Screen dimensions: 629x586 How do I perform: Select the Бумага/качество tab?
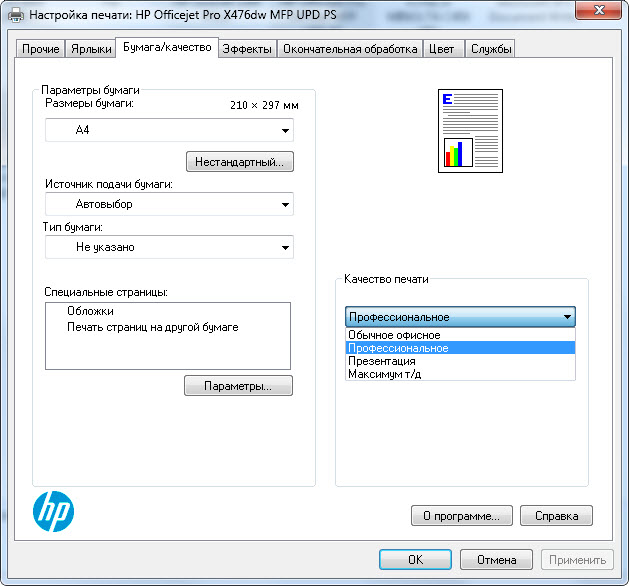point(167,47)
